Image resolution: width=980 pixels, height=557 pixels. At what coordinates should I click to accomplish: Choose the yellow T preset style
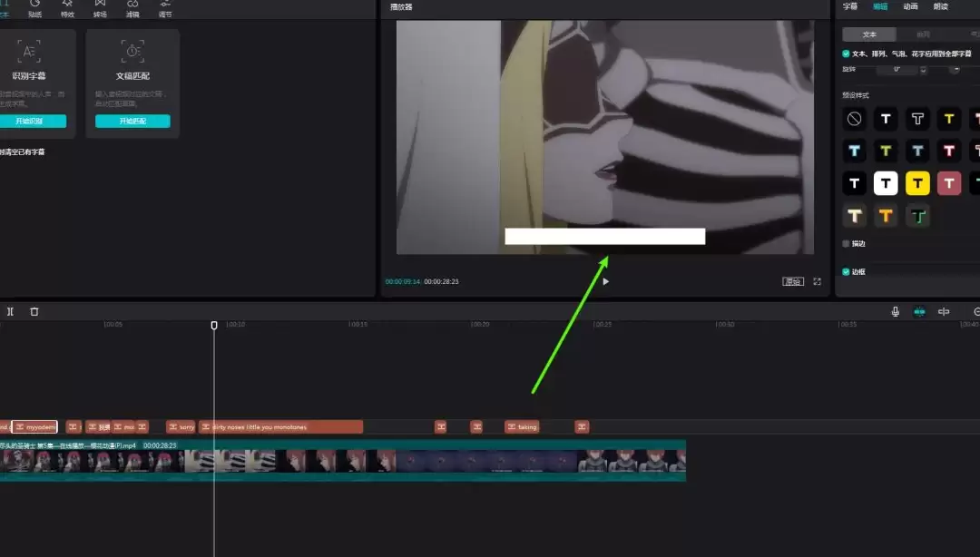(x=949, y=118)
